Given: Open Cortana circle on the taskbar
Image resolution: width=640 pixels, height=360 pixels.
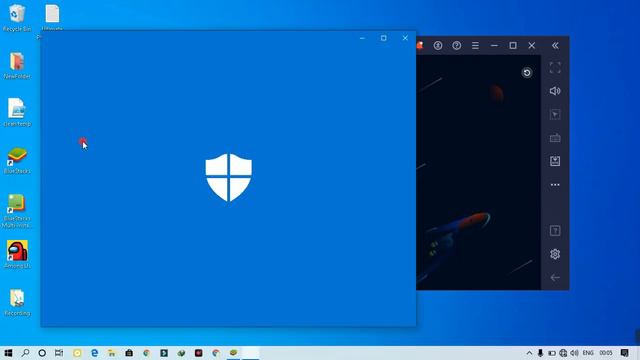Looking at the screenshot, I should coord(42,353).
